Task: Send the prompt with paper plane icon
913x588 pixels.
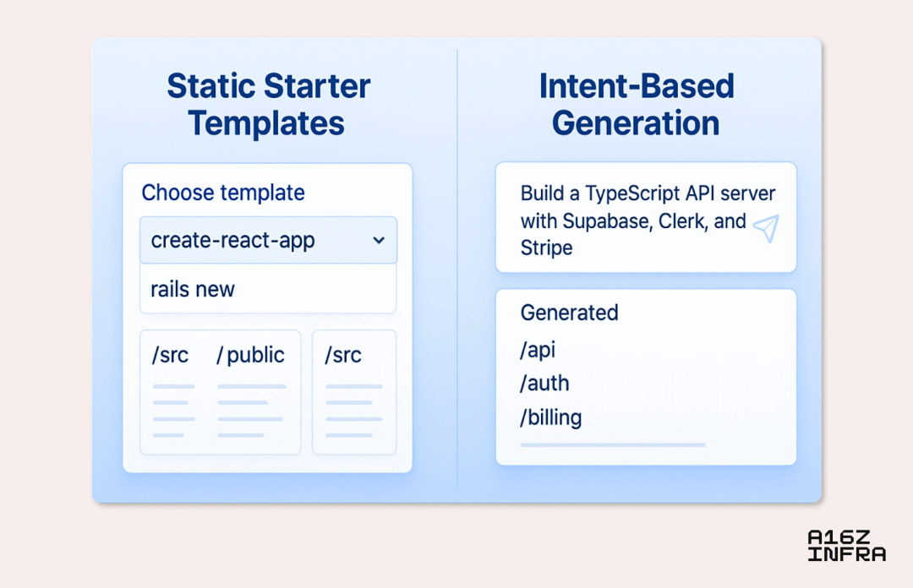Action: [x=766, y=228]
